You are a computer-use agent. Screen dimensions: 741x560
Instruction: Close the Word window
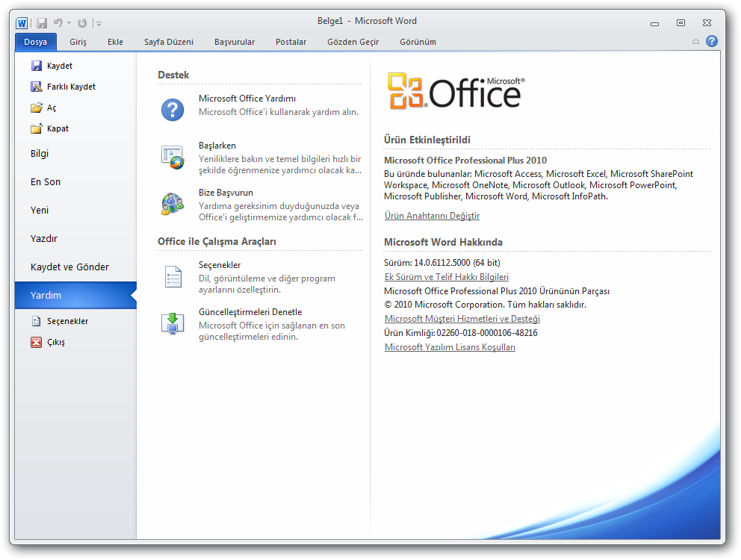(x=707, y=22)
